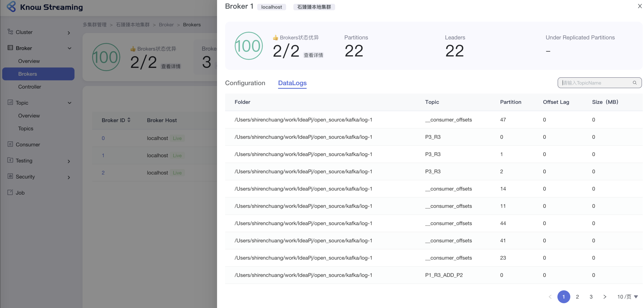Go to page 2 of DataLogs

[x=577, y=297]
